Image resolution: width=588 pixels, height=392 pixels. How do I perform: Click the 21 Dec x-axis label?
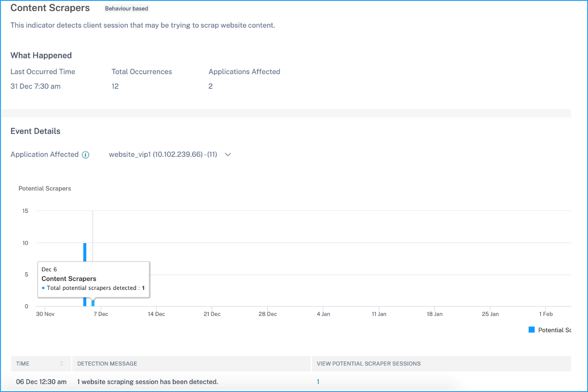click(x=212, y=314)
